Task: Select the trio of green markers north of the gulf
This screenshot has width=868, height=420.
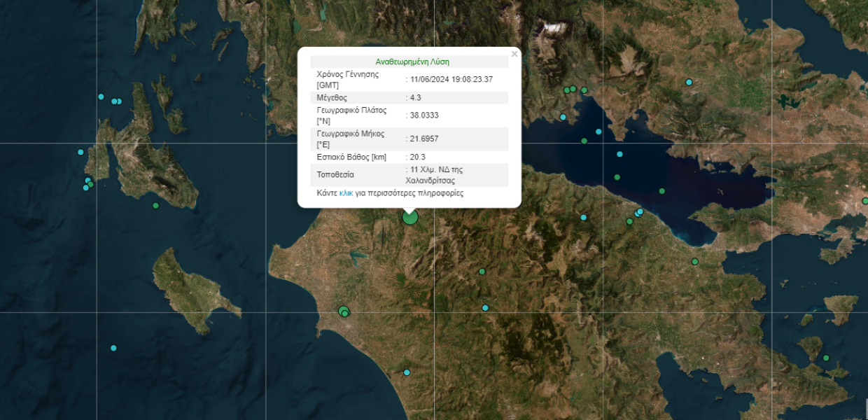Action: (575, 90)
